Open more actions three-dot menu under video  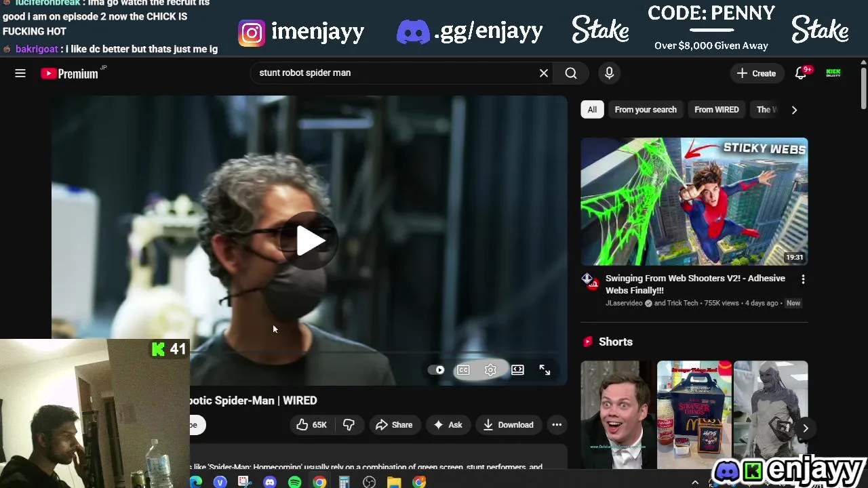(x=557, y=425)
